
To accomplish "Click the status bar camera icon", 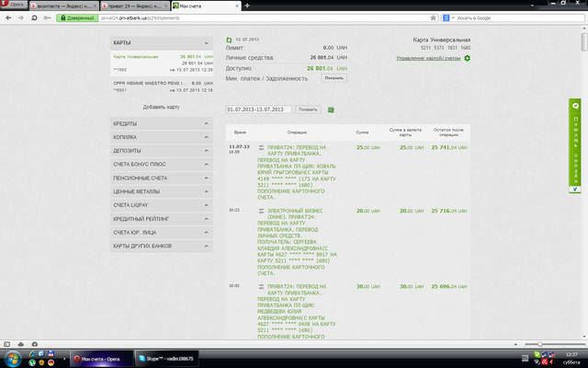I will (x=35, y=344).
